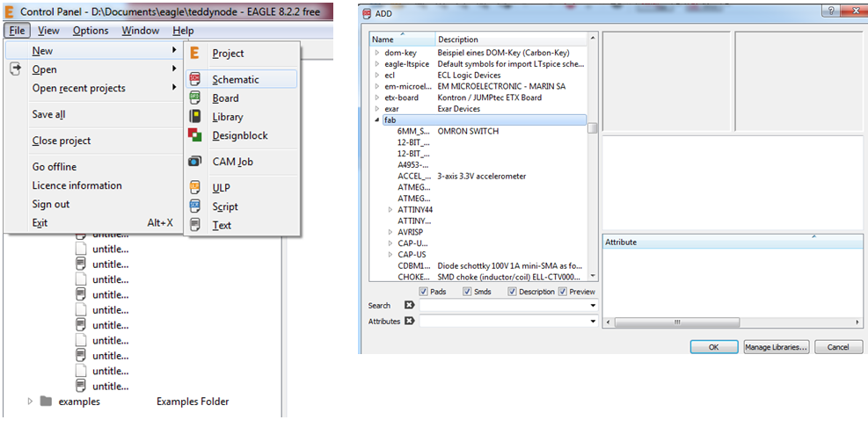
Task: Click the Text icon in the New submenu
Action: [x=194, y=225]
